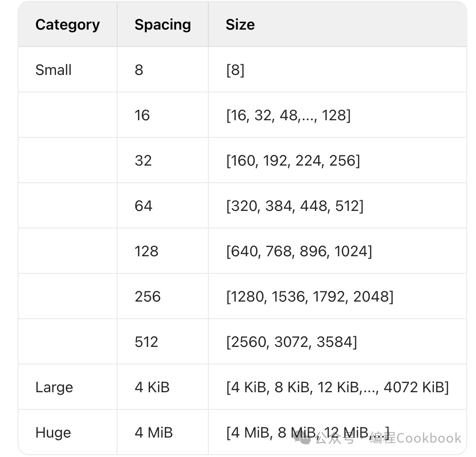476x457 pixels.
Task: Click the Size column header
Action: [240, 25]
